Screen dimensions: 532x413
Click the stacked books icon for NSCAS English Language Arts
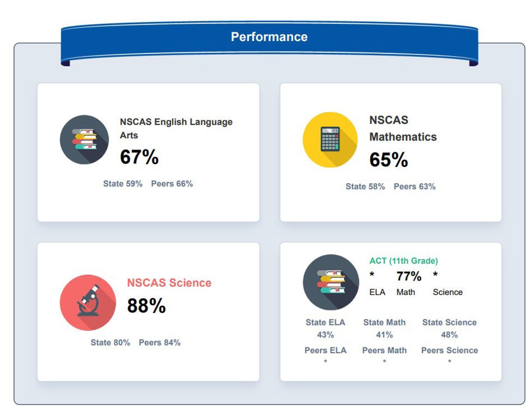click(x=84, y=138)
